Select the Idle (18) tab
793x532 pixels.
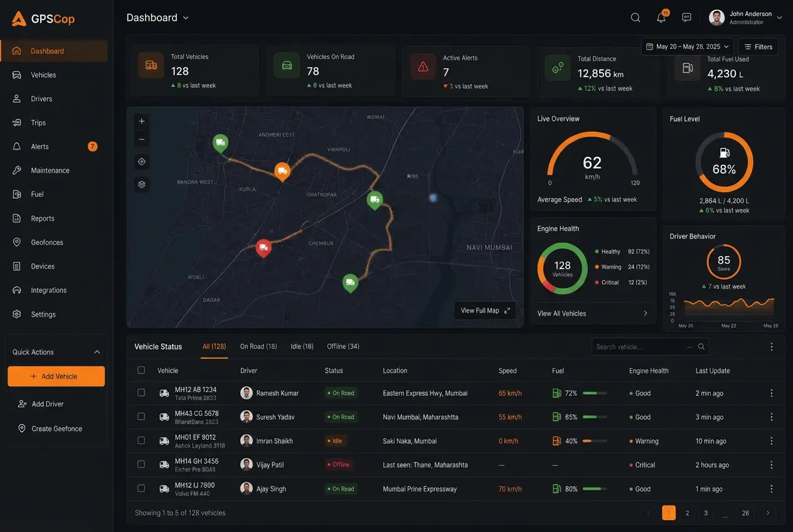302,346
